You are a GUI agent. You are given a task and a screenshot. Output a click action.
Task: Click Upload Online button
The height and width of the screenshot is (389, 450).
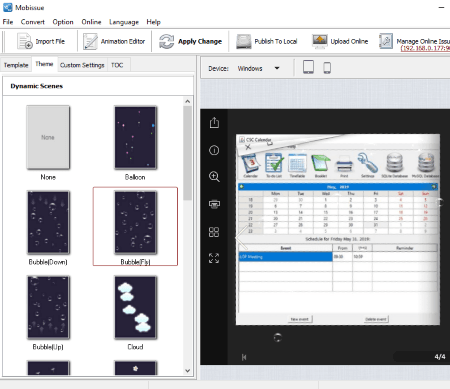(340, 41)
